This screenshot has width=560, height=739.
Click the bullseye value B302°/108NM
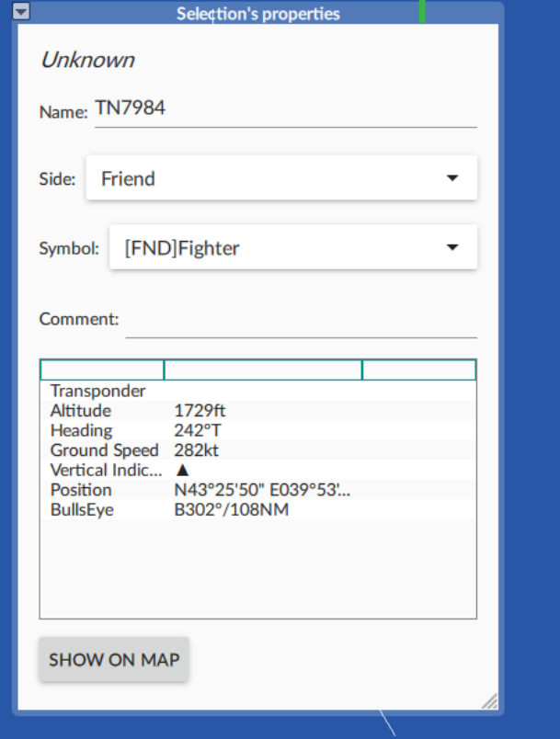[232, 509]
